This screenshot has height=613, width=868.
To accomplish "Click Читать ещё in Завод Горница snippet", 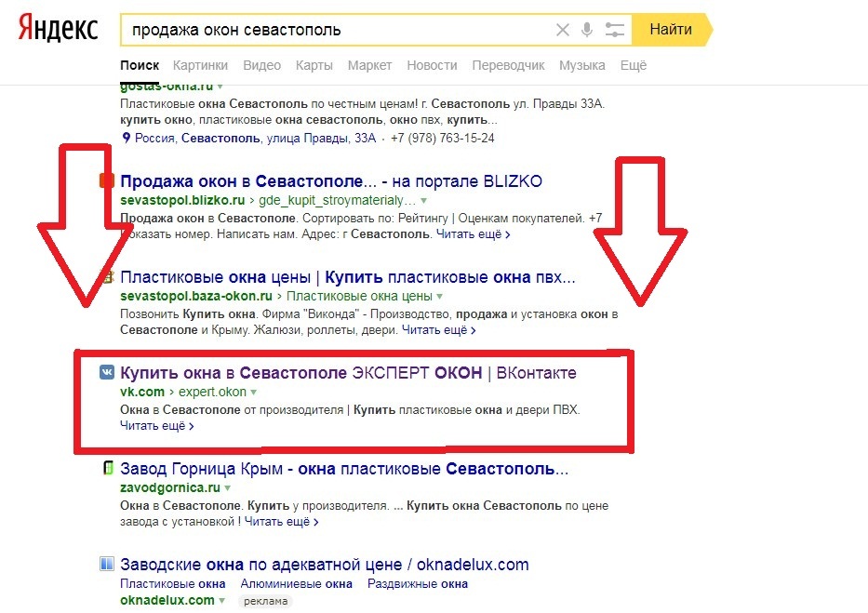I will coord(281,521).
